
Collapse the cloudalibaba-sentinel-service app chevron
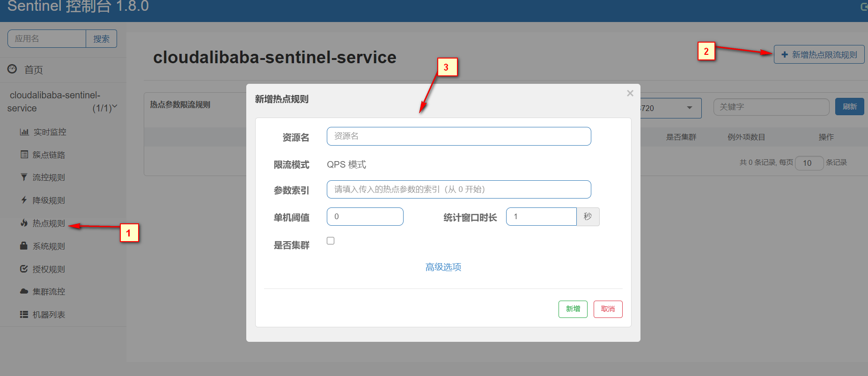pos(115,107)
